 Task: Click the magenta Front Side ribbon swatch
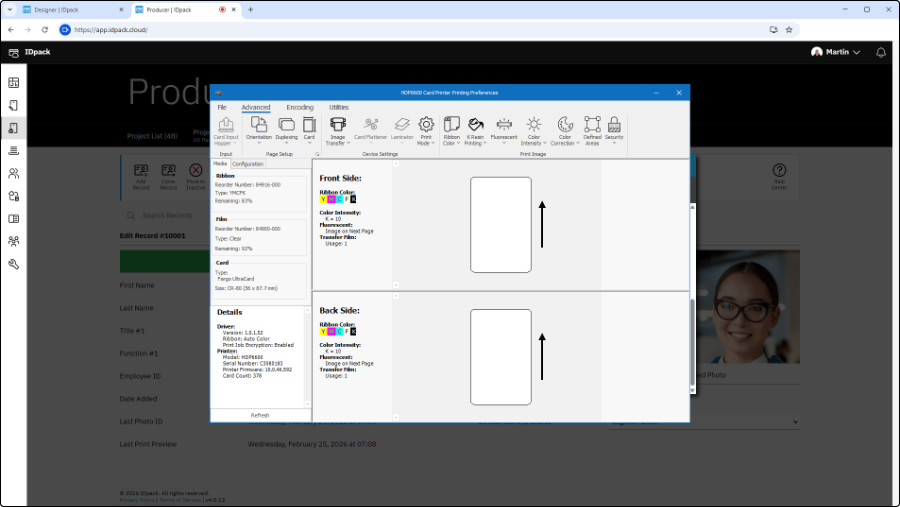[x=331, y=199]
